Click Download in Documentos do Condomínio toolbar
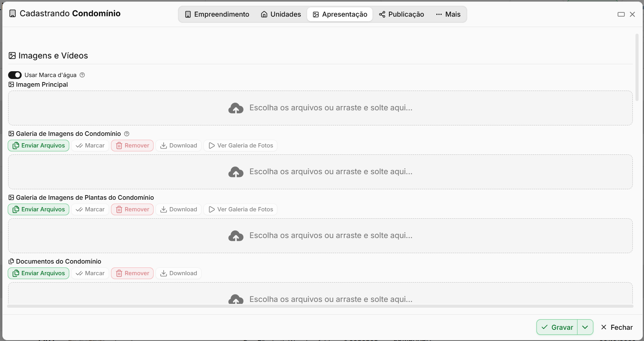The image size is (644, 341). [179, 273]
